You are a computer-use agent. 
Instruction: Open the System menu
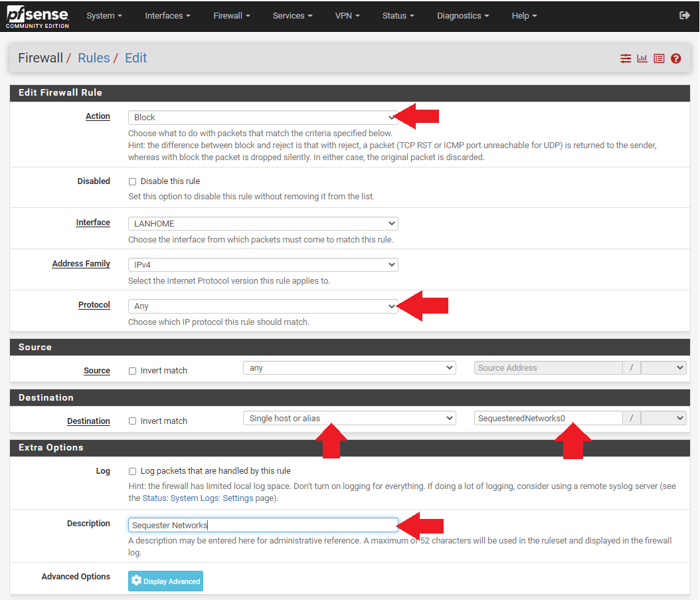click(104, 16)
